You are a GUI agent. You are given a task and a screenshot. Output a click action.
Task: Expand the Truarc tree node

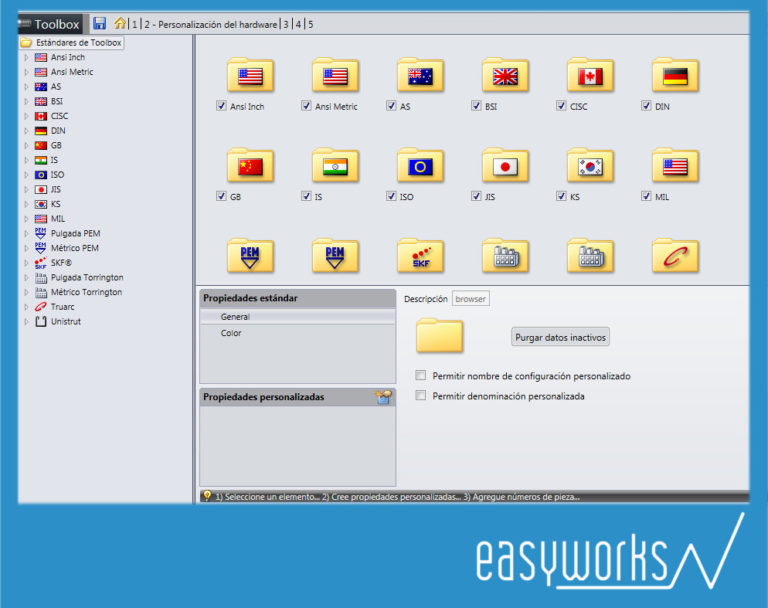(26, 307)
